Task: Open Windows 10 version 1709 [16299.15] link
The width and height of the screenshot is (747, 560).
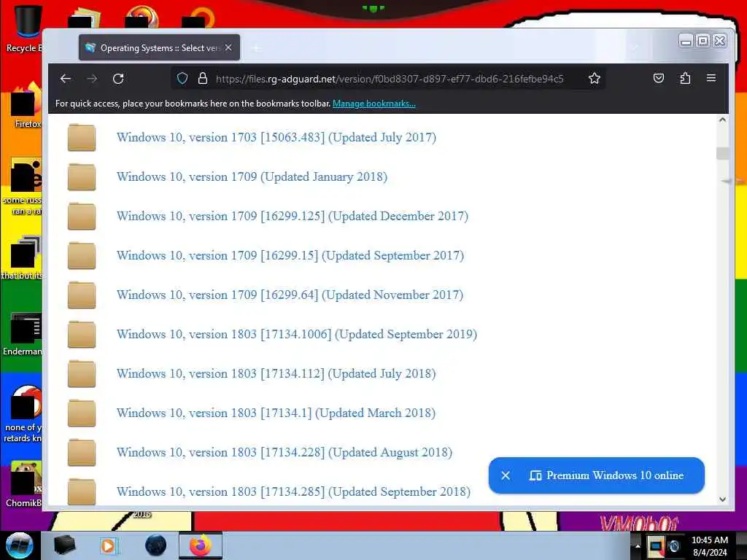Action: 290,256
